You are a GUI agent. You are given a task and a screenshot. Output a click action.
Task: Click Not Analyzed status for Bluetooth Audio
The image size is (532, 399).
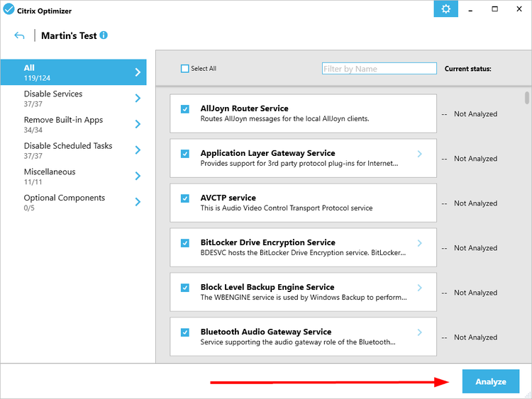point(476,337)
